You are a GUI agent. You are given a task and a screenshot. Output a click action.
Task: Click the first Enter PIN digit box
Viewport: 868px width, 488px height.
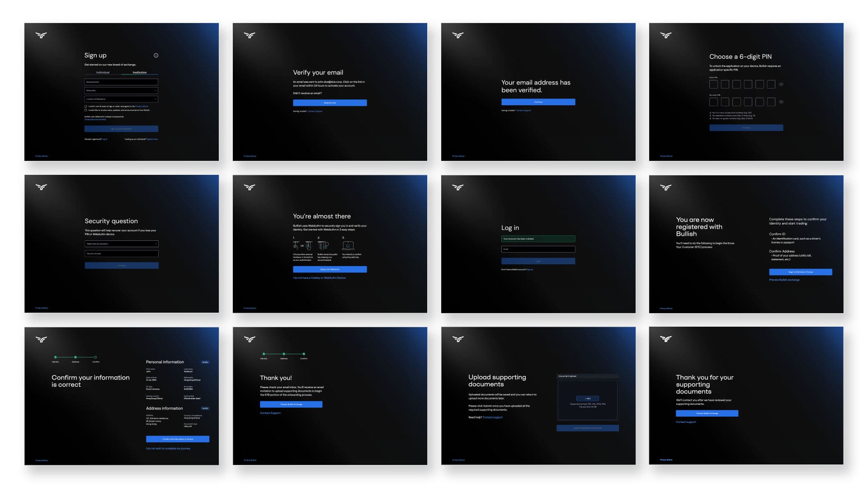[x=713, y=84]
